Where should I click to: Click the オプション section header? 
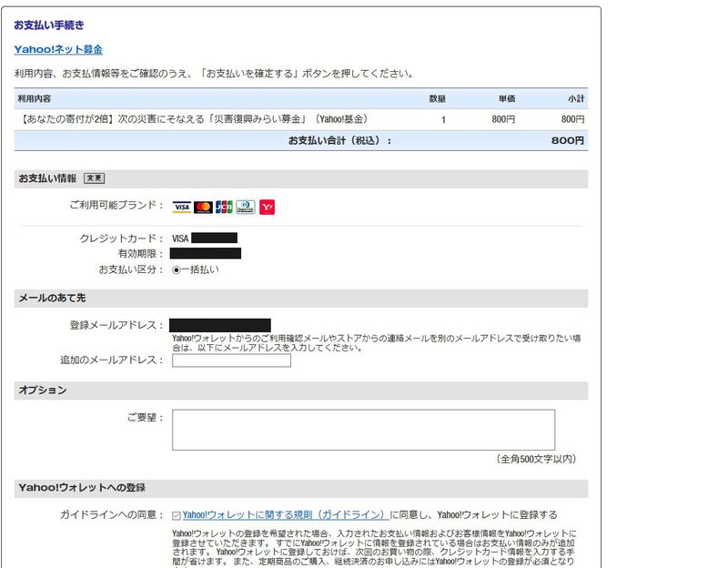tap(42, 390)
